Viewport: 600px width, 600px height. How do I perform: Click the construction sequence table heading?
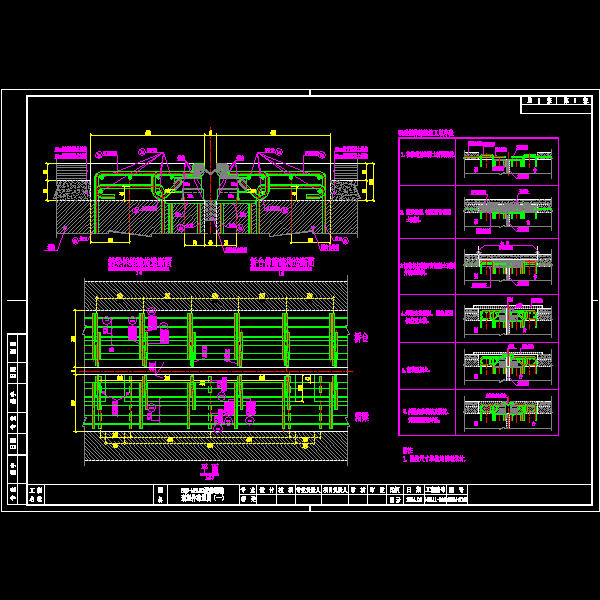(426, 133)
